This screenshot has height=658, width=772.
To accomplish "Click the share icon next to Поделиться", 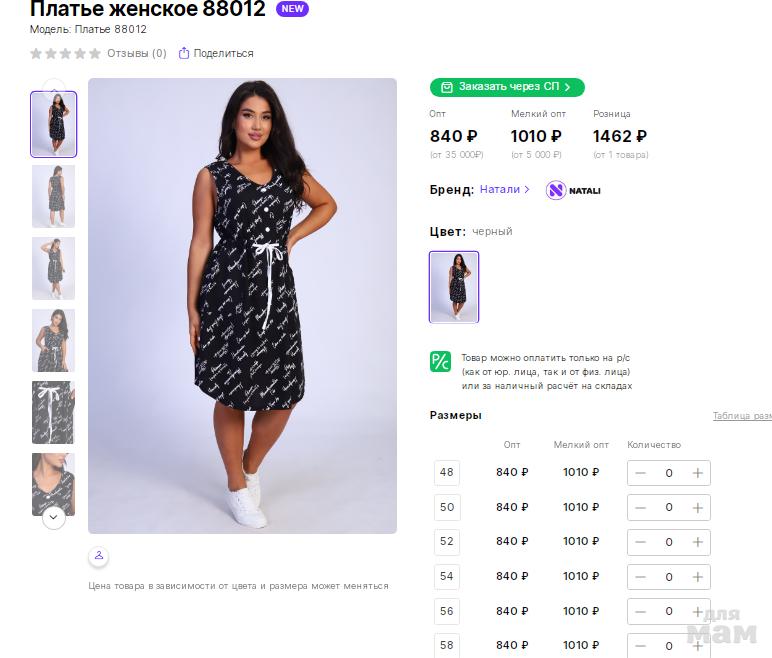I will coord(184,53).
